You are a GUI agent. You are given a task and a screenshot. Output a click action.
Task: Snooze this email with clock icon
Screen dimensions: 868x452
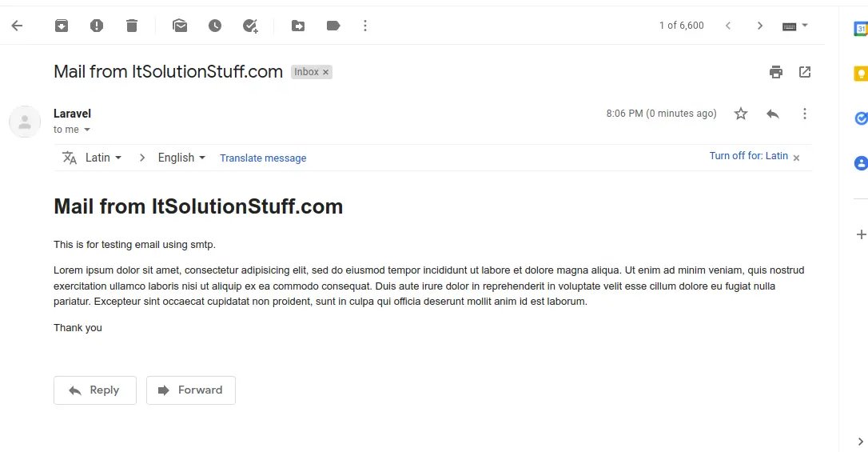tap(215, 26)
